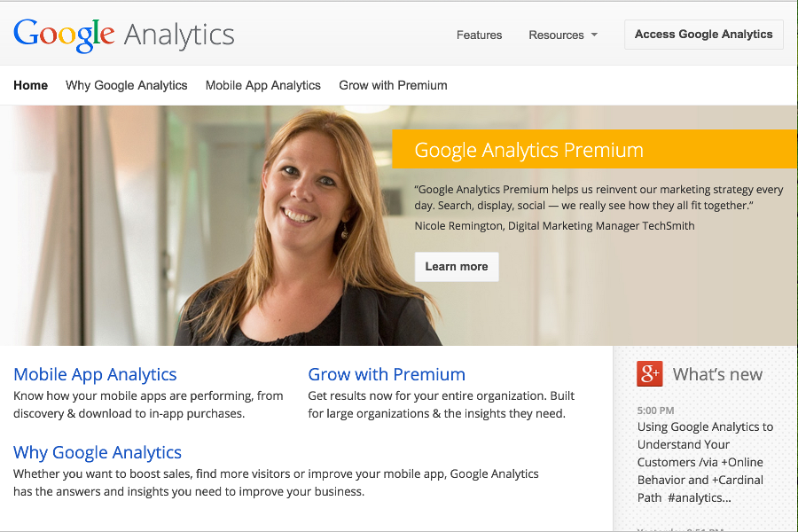Viewport: 798px width, 532px height.
Task: Follow the blue Grow with Premium heading
Action: click(387, 374)
